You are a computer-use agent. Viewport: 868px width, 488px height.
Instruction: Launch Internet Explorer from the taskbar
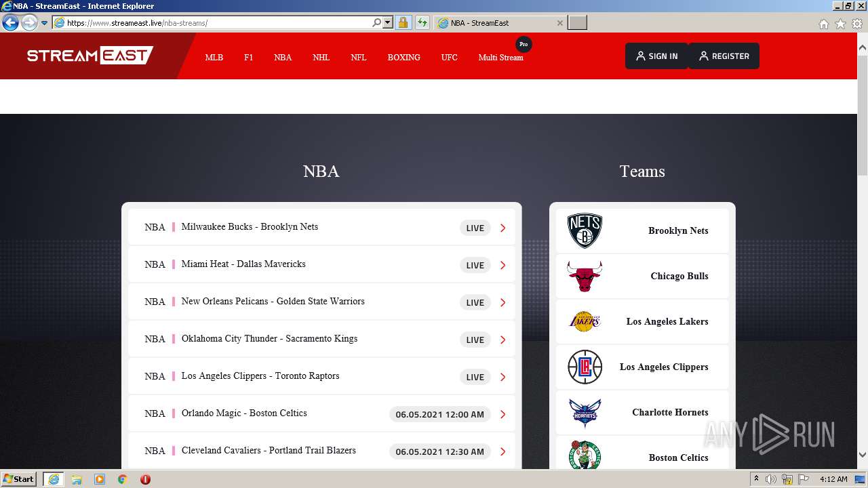pyautogui.click(x=53, y=479)
